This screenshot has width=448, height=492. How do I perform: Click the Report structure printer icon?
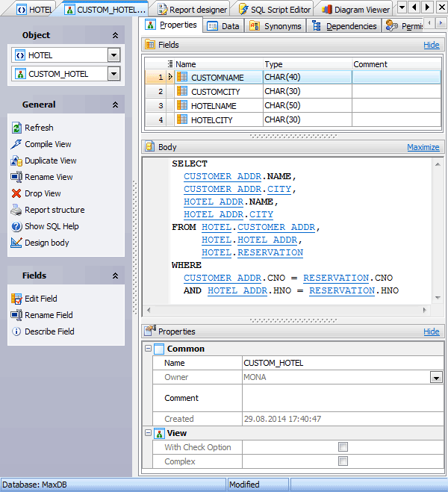click(16, 210)
